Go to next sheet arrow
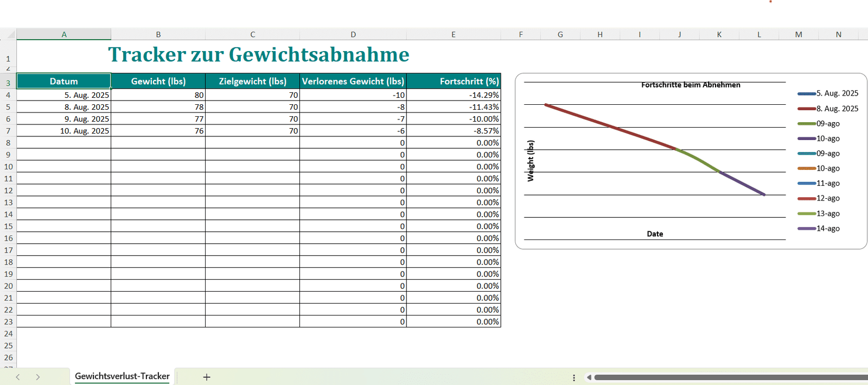The height and width of the screenshot is (385, 868). point(38,377)
